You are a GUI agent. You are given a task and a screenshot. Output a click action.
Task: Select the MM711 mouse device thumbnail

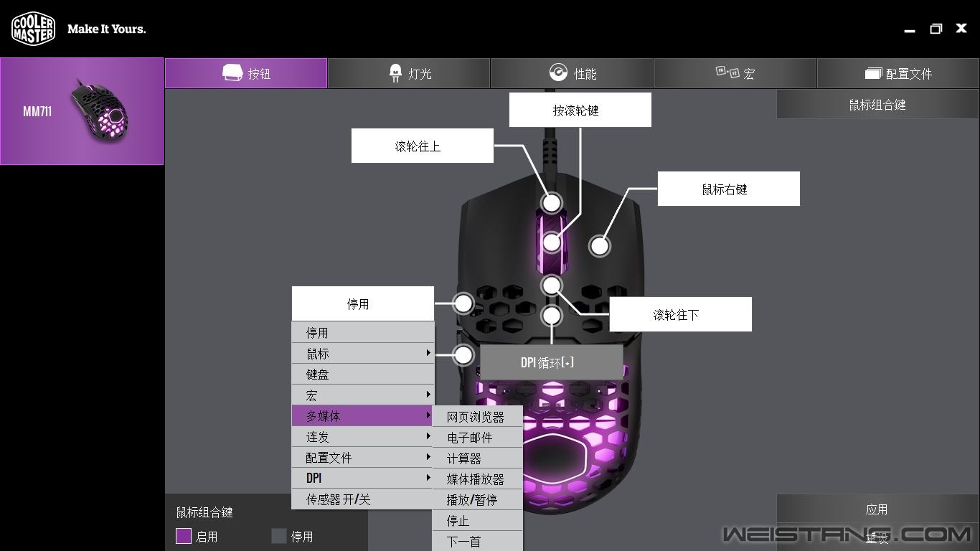click(x=82, y=111)
